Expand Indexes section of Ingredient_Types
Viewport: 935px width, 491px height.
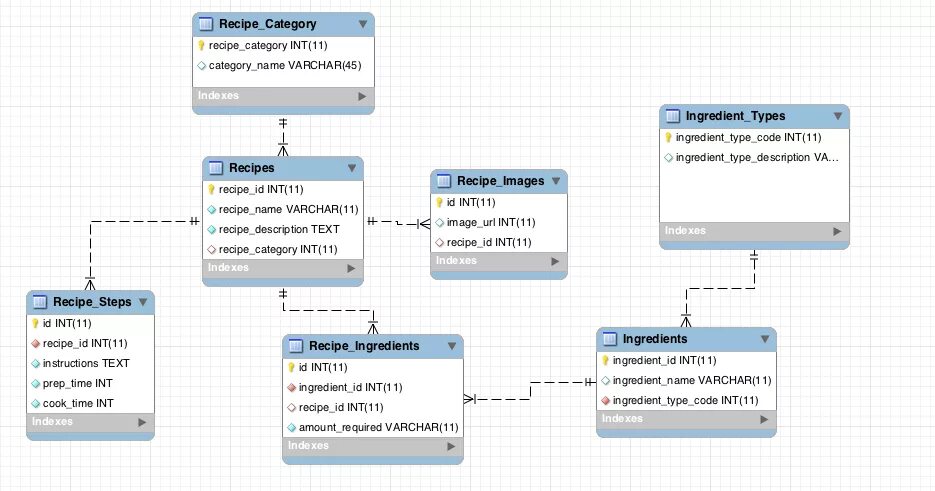[x=837, y=231]
